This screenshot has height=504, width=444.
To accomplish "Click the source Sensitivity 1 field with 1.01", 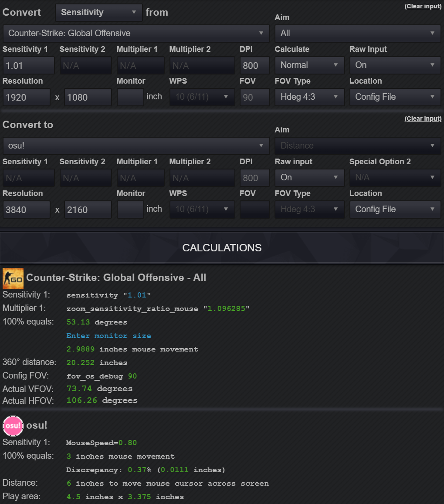I will tap(29, 66).
